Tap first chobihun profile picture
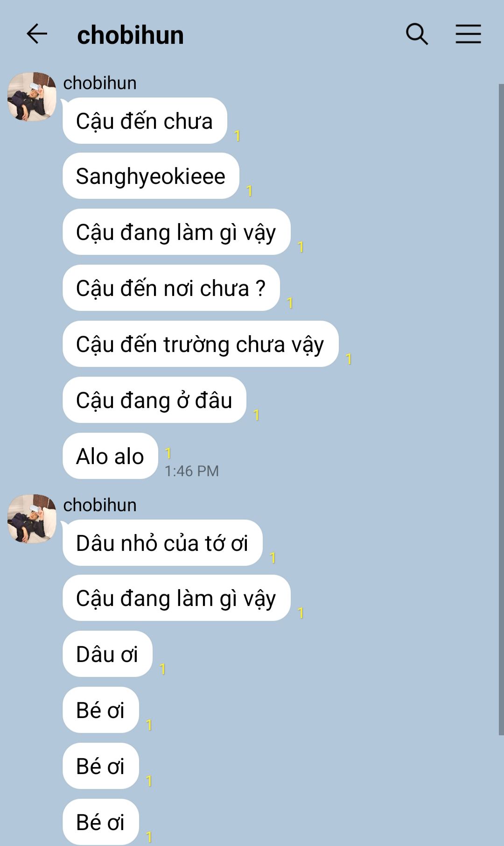Screen dimensions: 504x846 tap(32, 97)
